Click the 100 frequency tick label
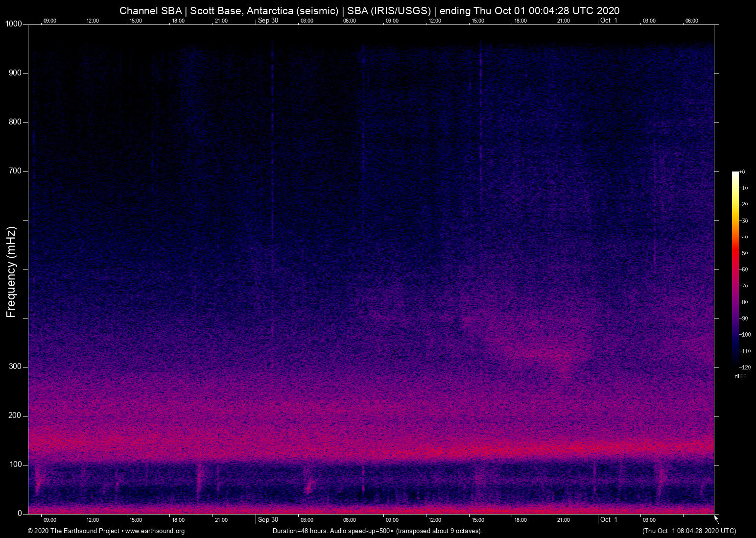The width and height of the screenshot is (756, 538). point(15,464)
